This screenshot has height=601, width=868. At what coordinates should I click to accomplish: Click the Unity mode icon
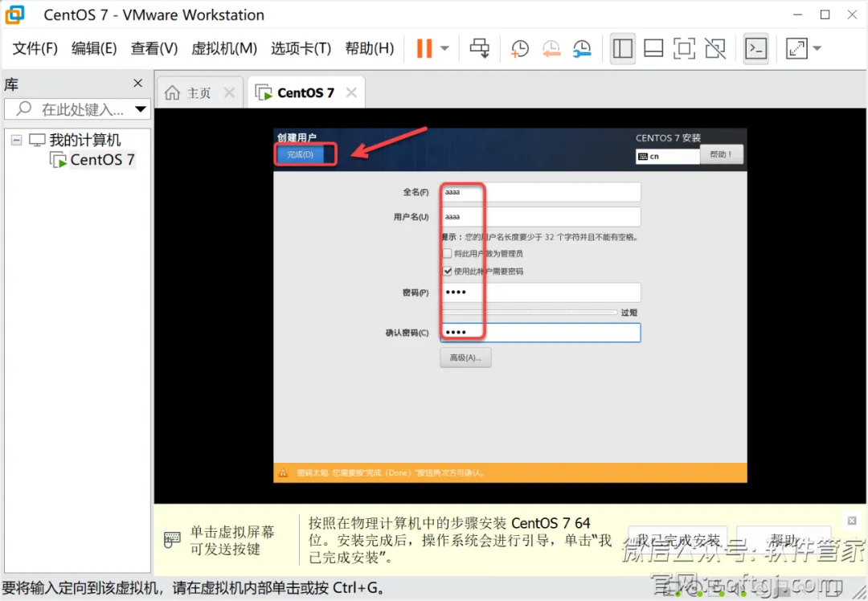pyautogui.click(x=715, y=49)
